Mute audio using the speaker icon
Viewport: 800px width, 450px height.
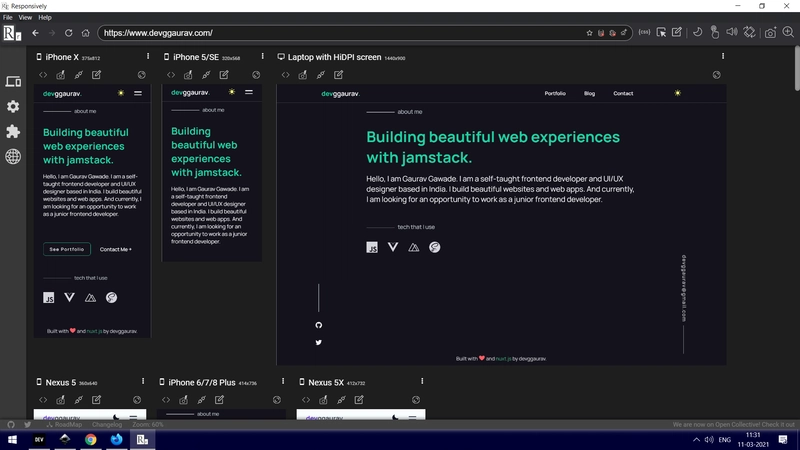point(732,32)
